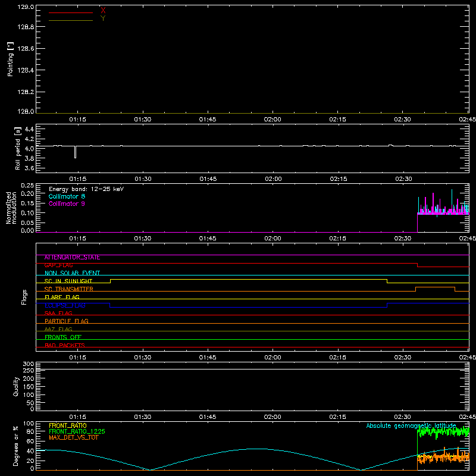This screenshot has height=476, width=476.
Task: Click the Flags axis title
Action: coord(24,297)
